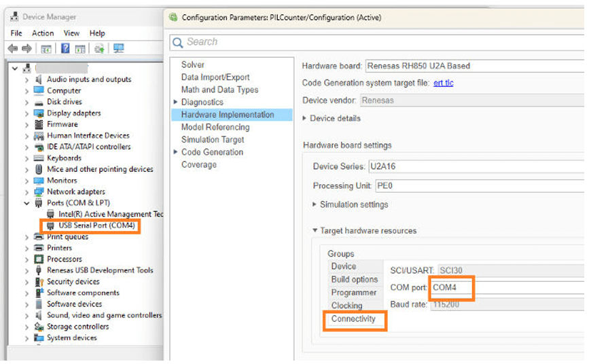Expand the Simulation settings section

pyautogui.click(x=314, y=204)
